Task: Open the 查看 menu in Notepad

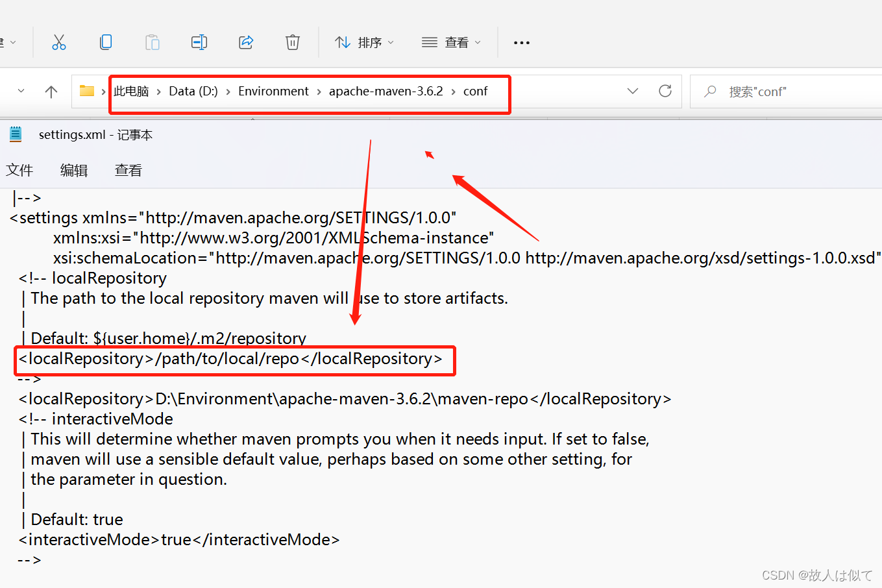Action: 129,170
